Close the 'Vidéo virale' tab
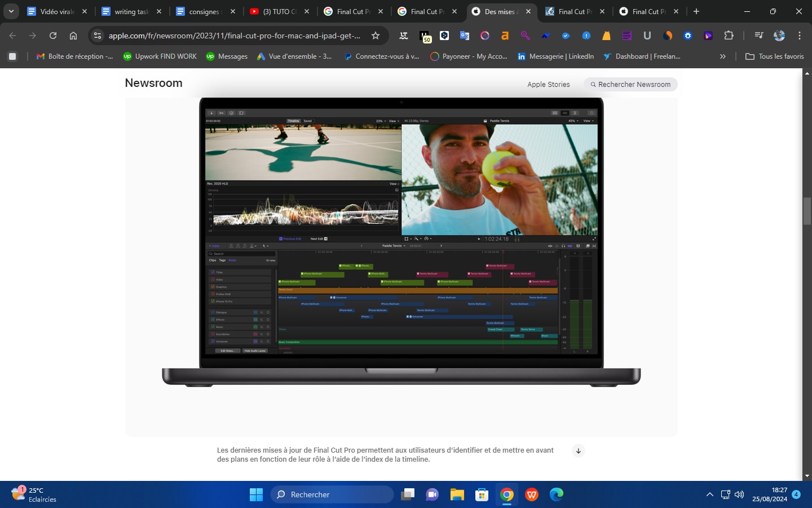This screenshot has width=812, height=508. (x=85, y=11)
